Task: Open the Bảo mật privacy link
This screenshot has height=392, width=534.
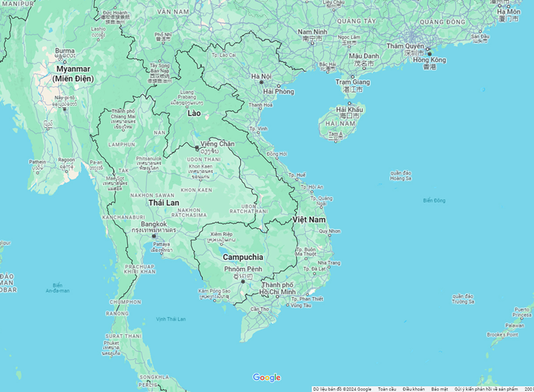Action: (x=440, y=389)
